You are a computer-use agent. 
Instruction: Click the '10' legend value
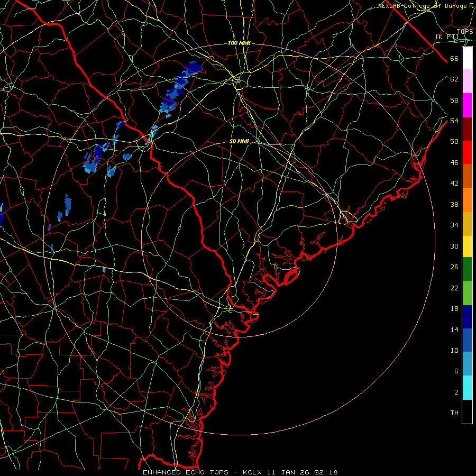pyautogui.click(x=454, y=350)
